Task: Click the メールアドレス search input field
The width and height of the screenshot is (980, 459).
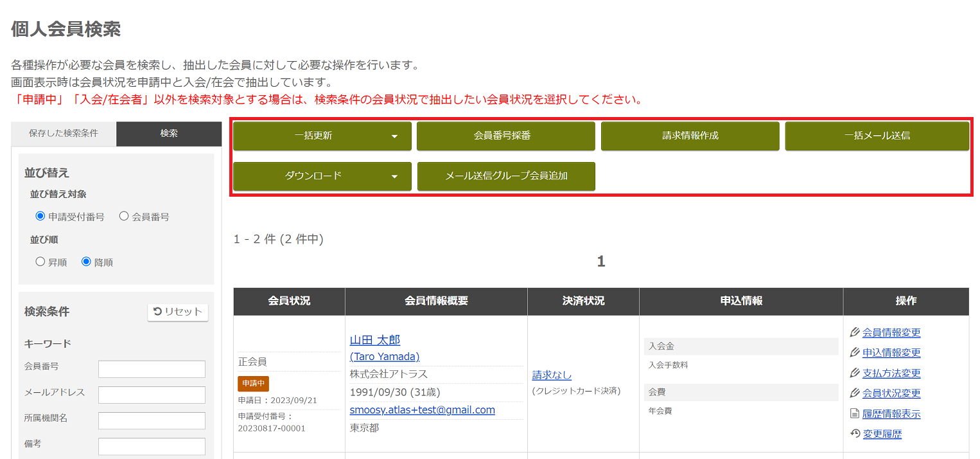Action: [x=152, y=395]
